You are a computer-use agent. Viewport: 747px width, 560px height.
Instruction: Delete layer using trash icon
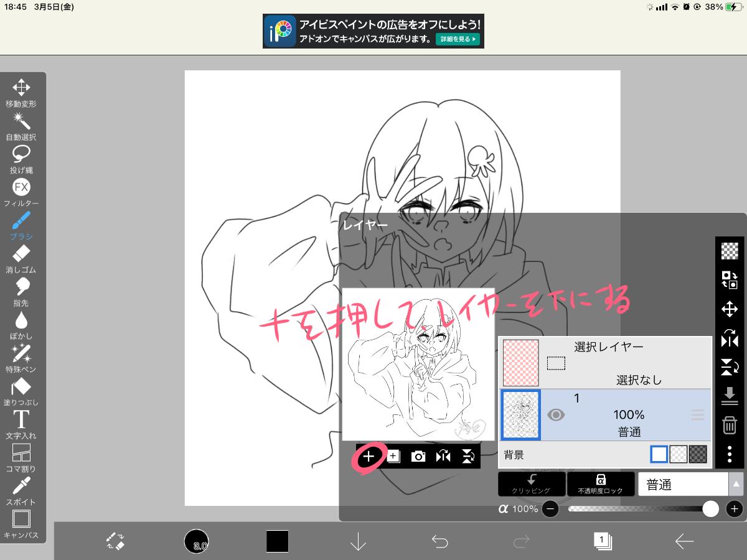point(729,426)
